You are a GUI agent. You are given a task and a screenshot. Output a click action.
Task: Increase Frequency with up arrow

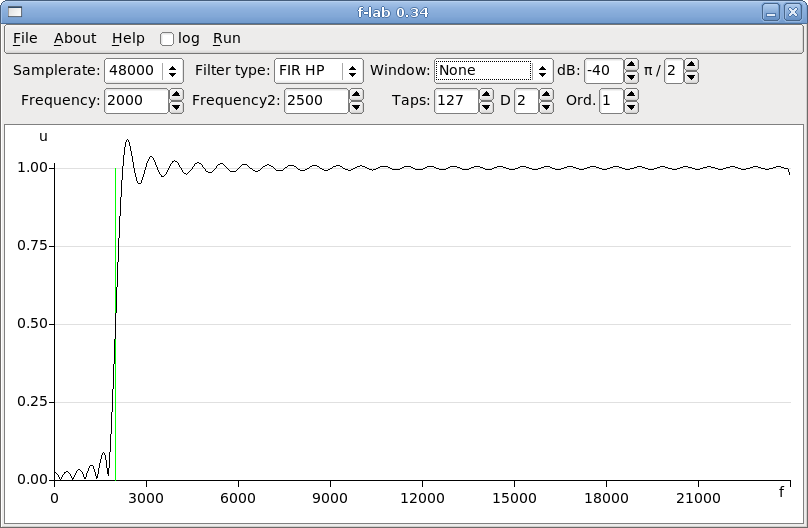pos(176,95)
